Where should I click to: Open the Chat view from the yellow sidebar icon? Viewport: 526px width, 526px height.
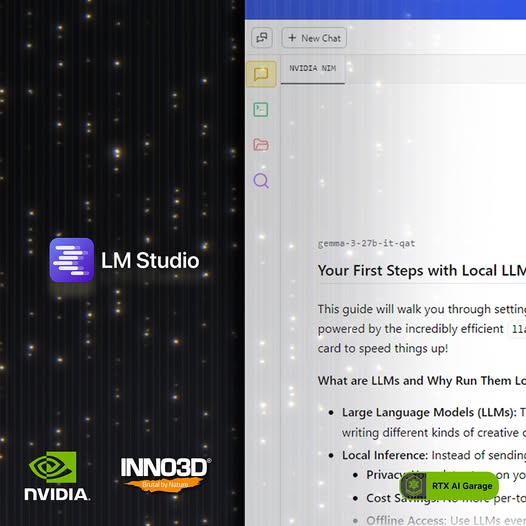tap(261, 74)
